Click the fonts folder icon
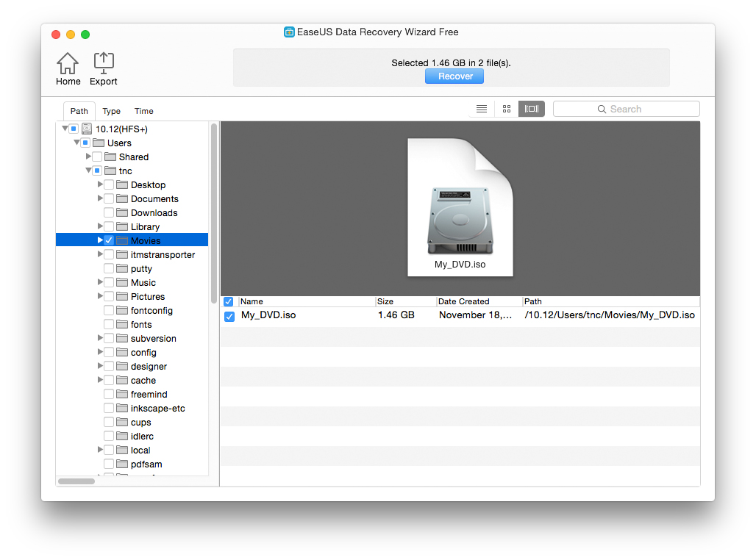The image size is (756, 560). pyautogui.click(x=122, y=324)
